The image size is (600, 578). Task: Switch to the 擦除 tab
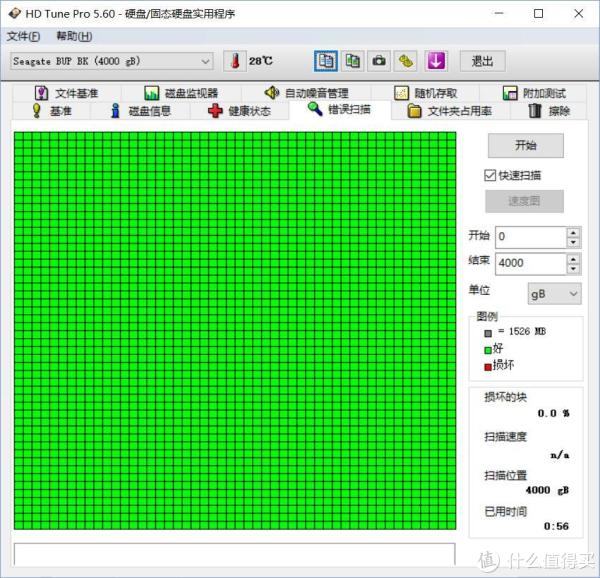[x=549, y=111]
